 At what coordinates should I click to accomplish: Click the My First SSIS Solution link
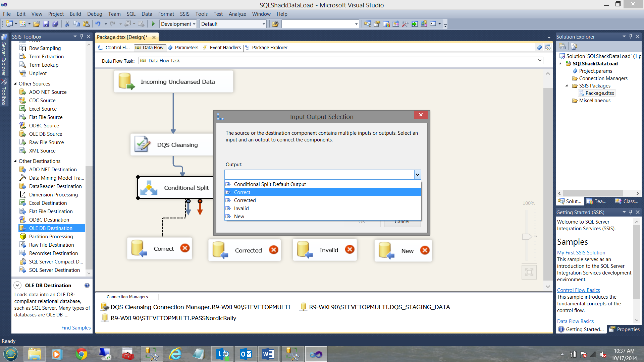(581, 253)
